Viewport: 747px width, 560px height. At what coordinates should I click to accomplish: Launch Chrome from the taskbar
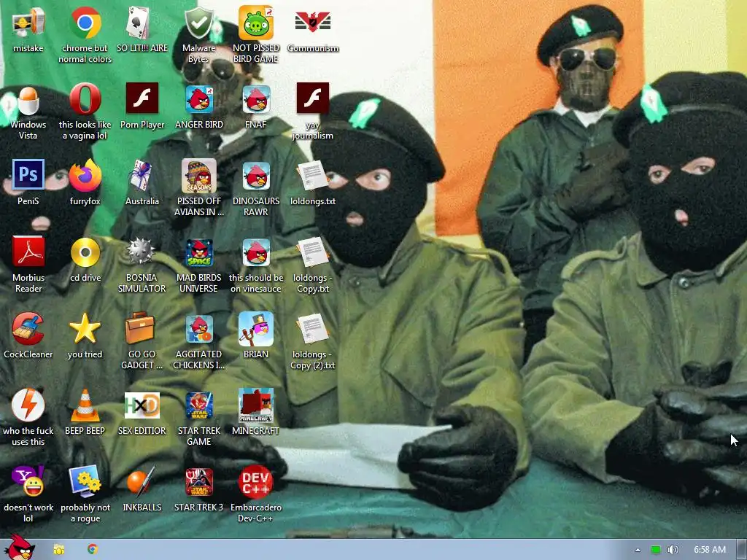pyautogui.click(x=93, y=549)
